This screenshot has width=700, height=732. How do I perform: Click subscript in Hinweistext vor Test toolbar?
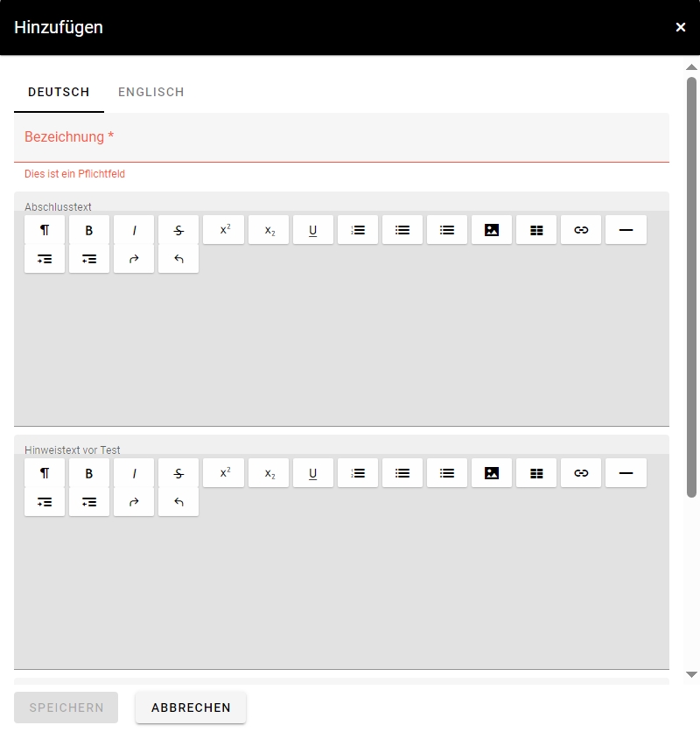[x=269, y=473]
